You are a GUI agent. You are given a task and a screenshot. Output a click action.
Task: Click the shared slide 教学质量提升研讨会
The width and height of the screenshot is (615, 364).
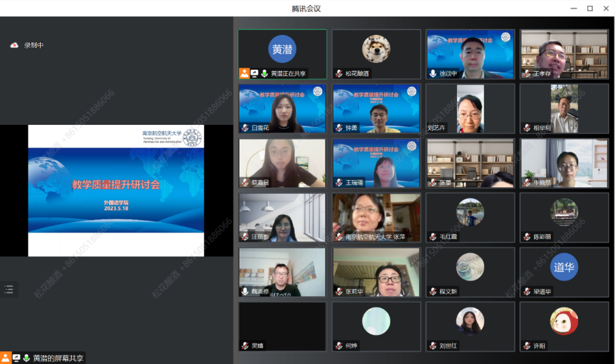coord(116,190)
